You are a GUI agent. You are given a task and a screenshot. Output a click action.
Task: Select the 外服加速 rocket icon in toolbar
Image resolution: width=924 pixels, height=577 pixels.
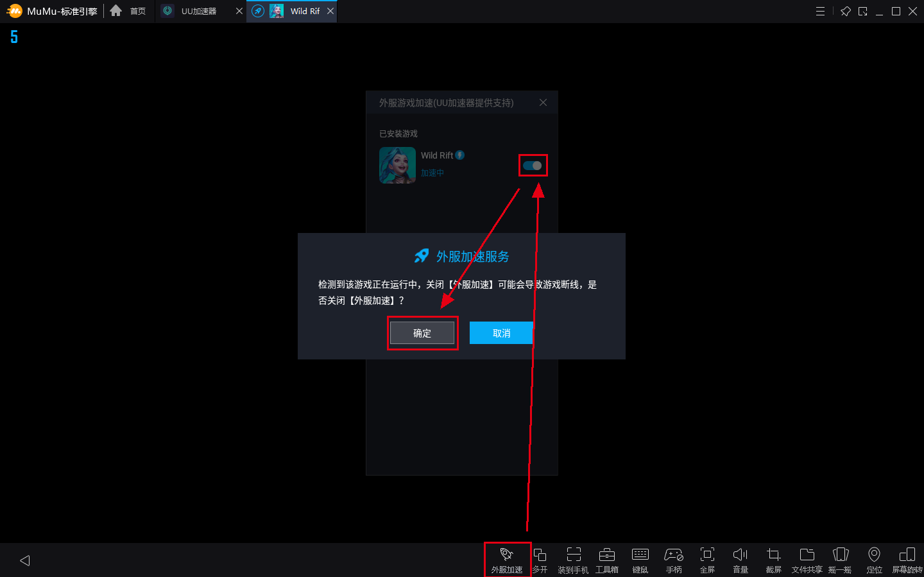[507, 558]
